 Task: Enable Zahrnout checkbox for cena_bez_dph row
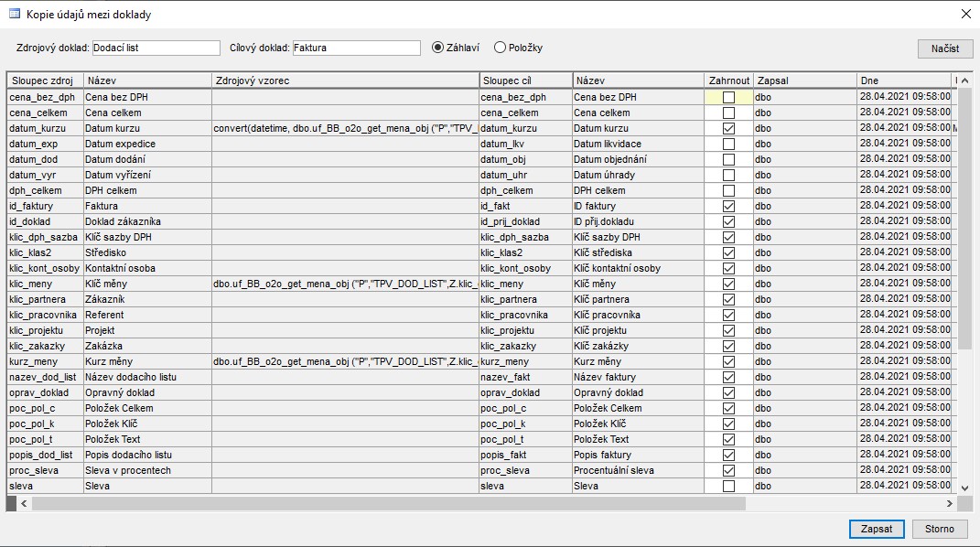pyautogui.click(x=728, y=97)
